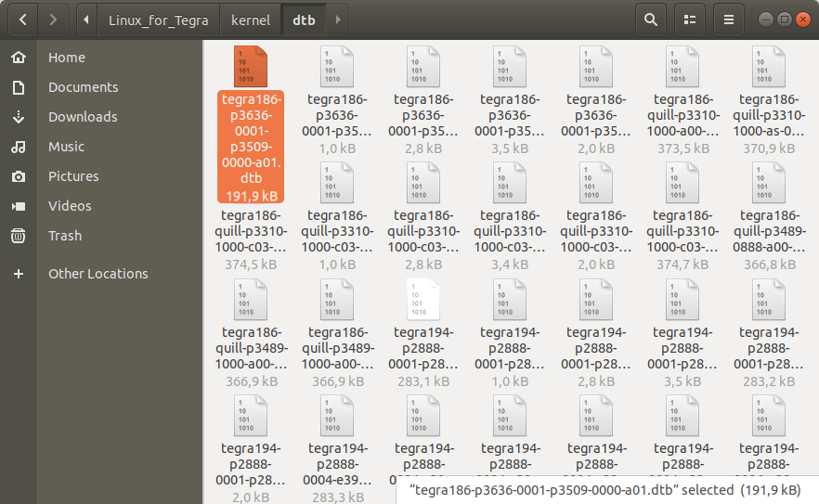This screenshot has height=504, width=819.
Task: Go back with the left arrow
Action: [x=23, y=19]
